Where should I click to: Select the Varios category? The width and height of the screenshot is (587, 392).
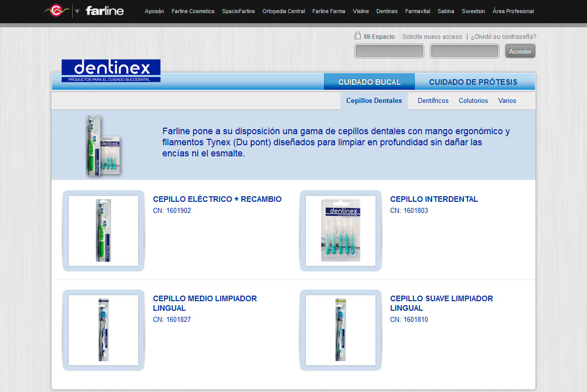pos(507,100)
